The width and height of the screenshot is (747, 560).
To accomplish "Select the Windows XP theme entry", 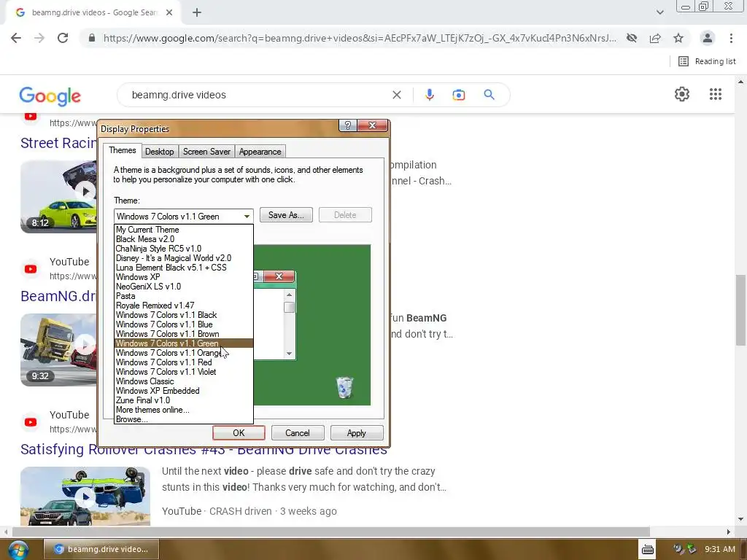I will [183, 277].
